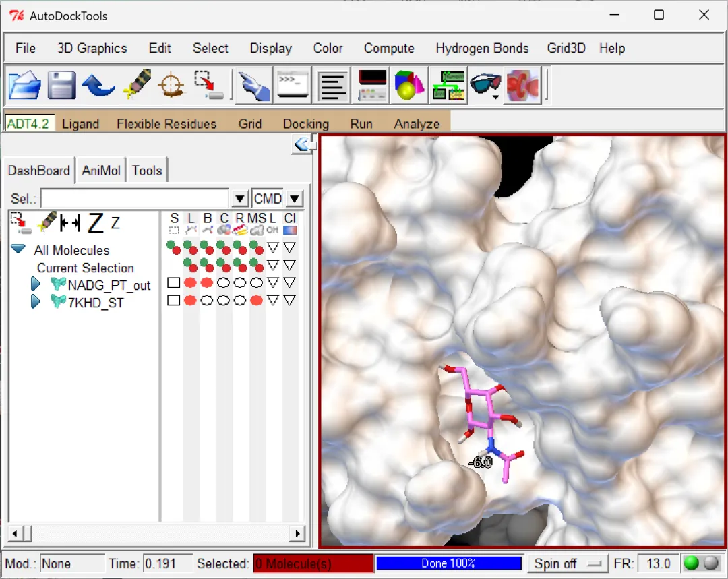Open the Sel. field dropdown arrow
The height and width of the screenshot is (579, 728).
tap(239, 199)
